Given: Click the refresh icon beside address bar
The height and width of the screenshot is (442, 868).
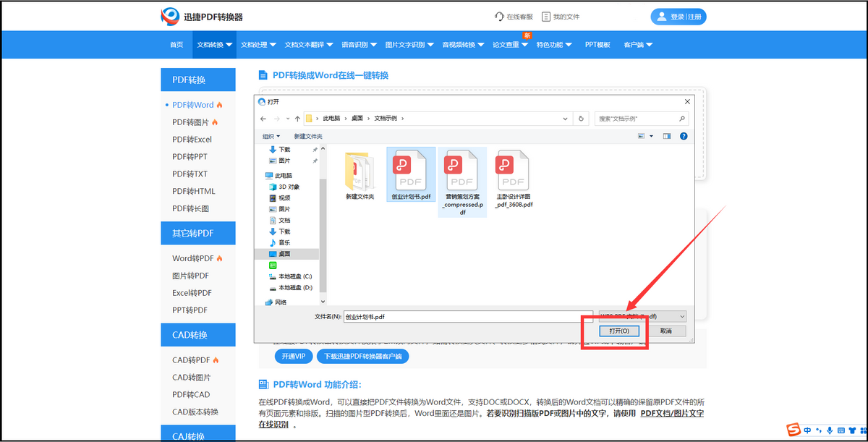Looking at the screenshot, I should click(581, 118).
